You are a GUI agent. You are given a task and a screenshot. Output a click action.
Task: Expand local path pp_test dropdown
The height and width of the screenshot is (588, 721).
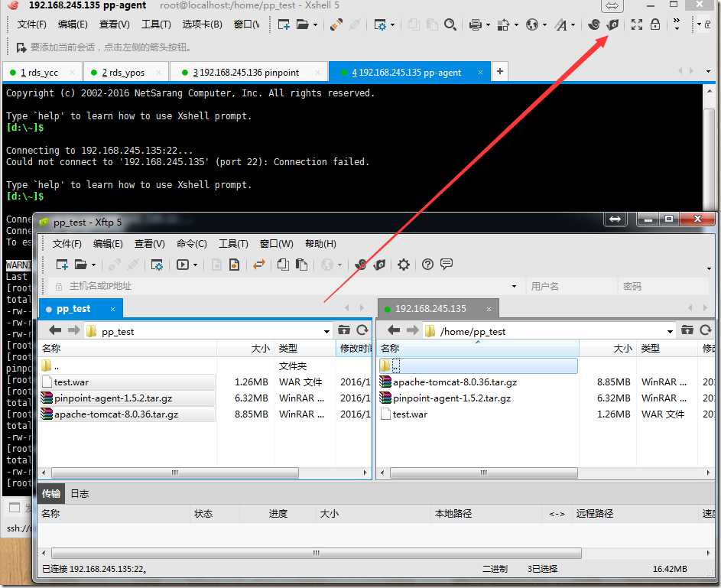326,332
